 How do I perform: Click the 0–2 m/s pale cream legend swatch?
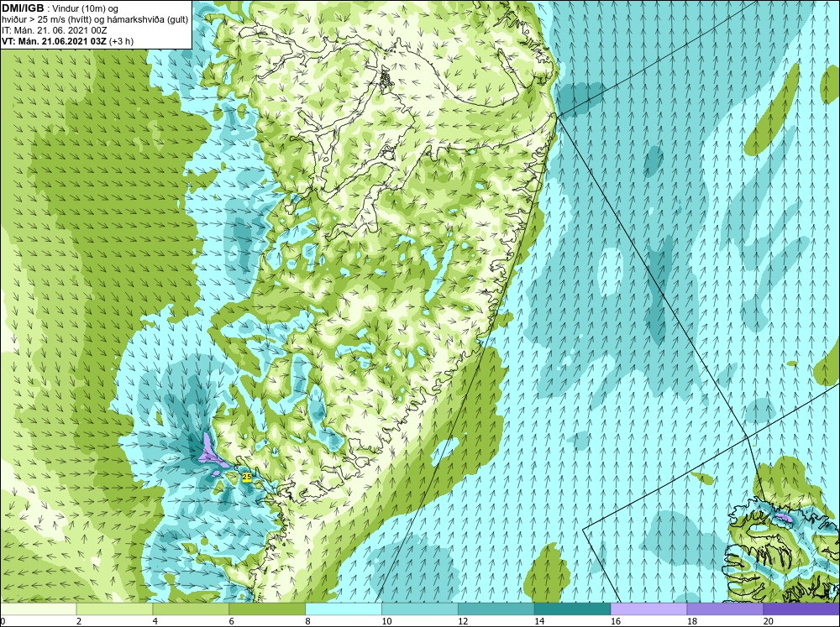point(38,609)
